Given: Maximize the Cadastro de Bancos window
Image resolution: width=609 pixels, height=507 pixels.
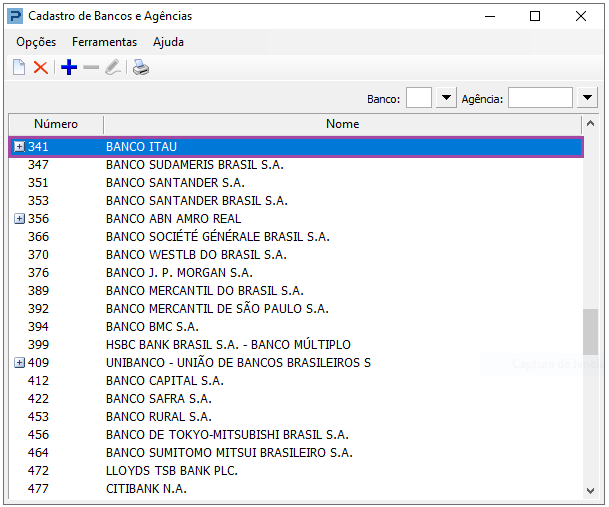Looking at the screenshot, I should pos(535,16).
